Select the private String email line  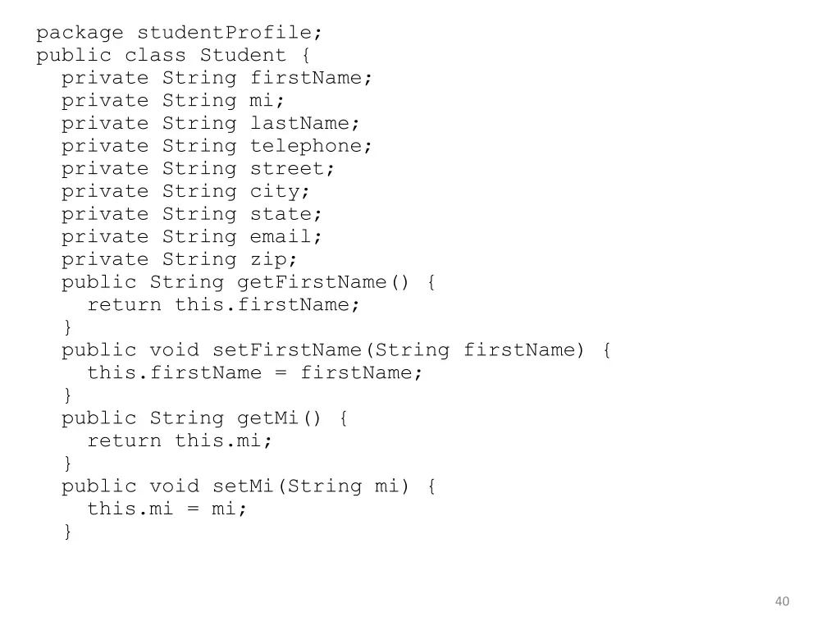click(x=191, y=237)
